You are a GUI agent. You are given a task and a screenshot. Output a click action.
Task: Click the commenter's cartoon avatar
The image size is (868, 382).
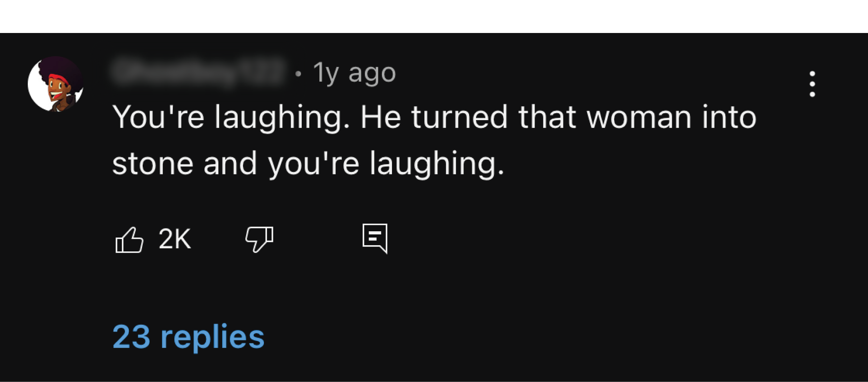point(56,84)
